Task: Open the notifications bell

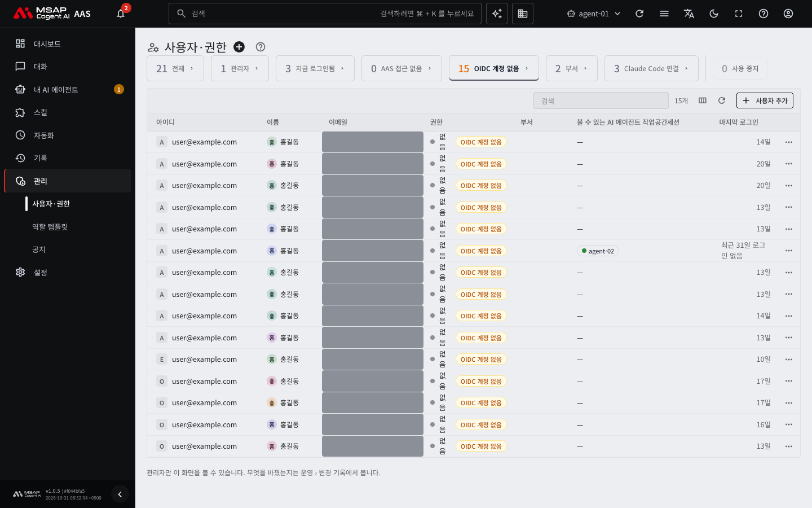Action: pyautogui.click(x=121, y=14)
